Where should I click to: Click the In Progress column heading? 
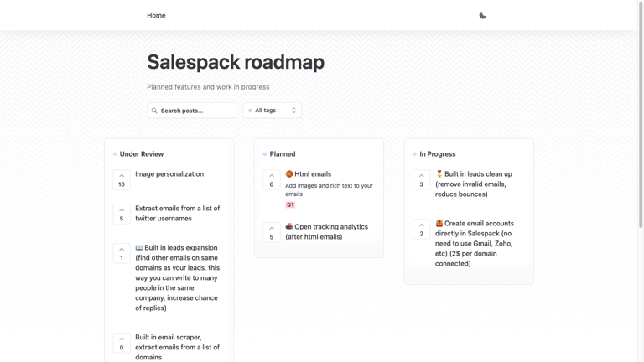[438, 154]
